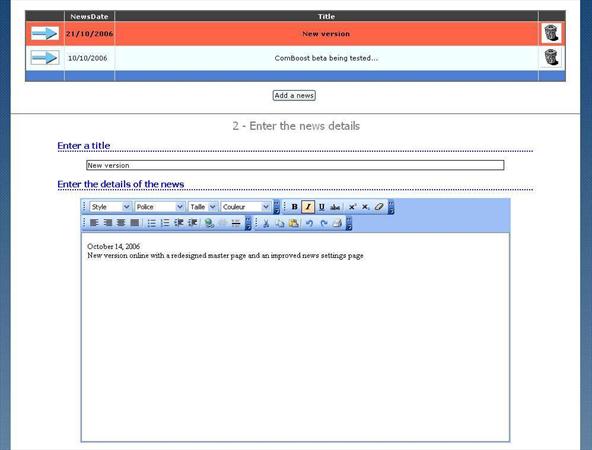Click the NewsDate column header
The height and width of the screenshot is (450, 592).
(x=89, y=16)
